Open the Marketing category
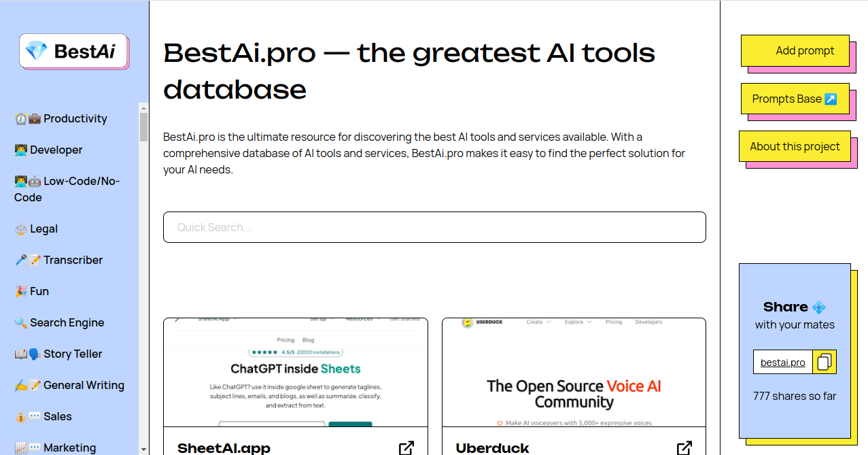 click(55, 448)
